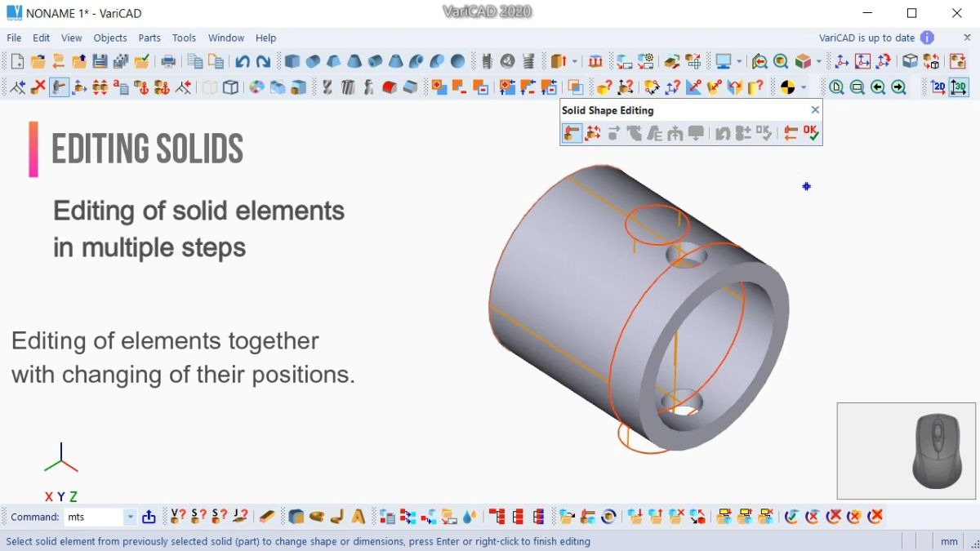This screenshot has width=980, height=551.
Task: Click the Print icon in toolbar
Action: tap(168, 61)
